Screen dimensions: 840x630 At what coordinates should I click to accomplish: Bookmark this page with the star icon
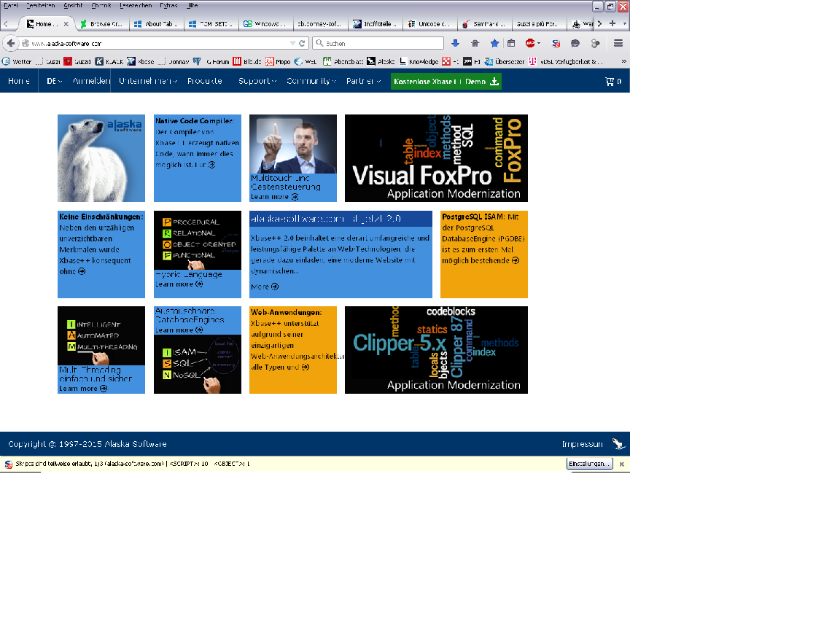(494, 44)
